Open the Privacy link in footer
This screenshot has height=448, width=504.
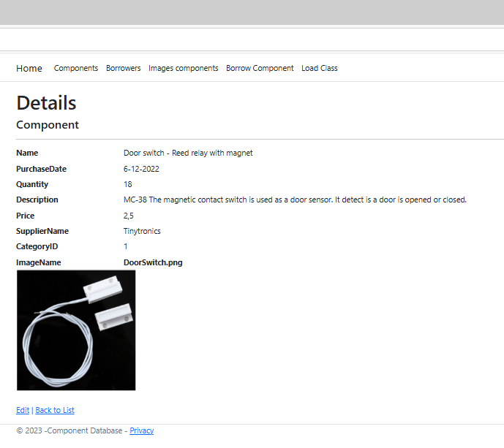pos(141,430)
